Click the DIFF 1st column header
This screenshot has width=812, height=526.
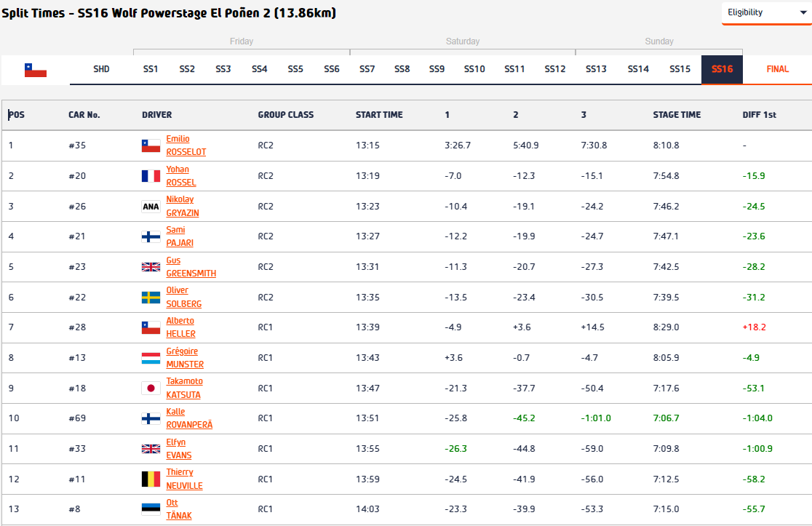pos(759,115)
